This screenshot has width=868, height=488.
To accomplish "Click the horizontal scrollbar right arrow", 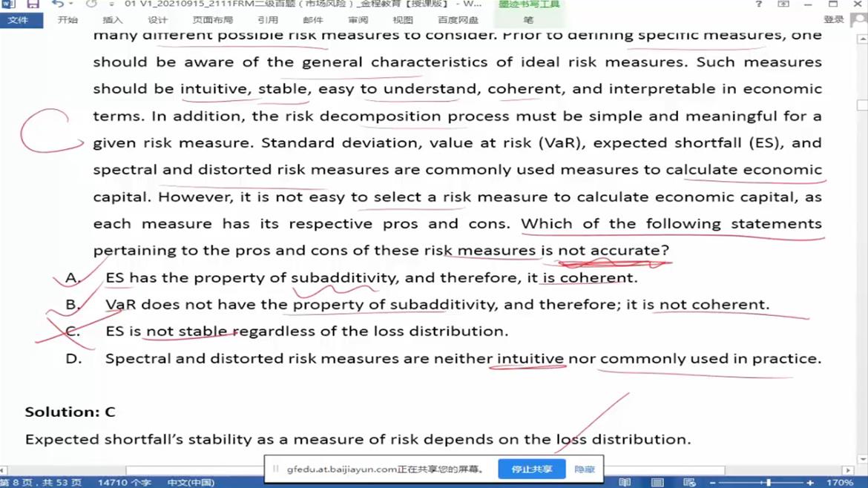I will [x=848, y=469].
